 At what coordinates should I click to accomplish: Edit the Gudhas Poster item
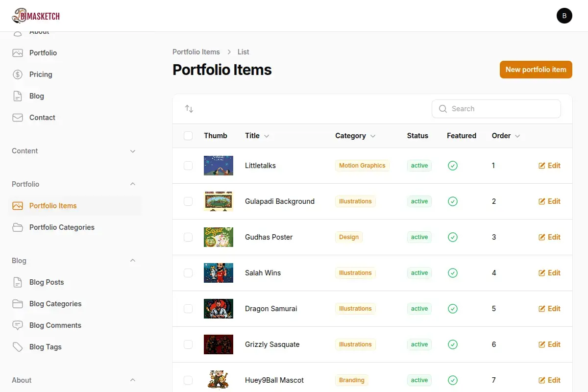549,237
